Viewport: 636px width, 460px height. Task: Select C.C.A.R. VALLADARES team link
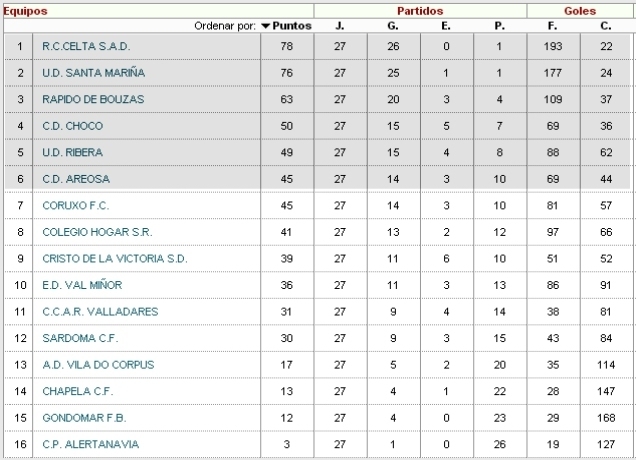tap(100, 312)
